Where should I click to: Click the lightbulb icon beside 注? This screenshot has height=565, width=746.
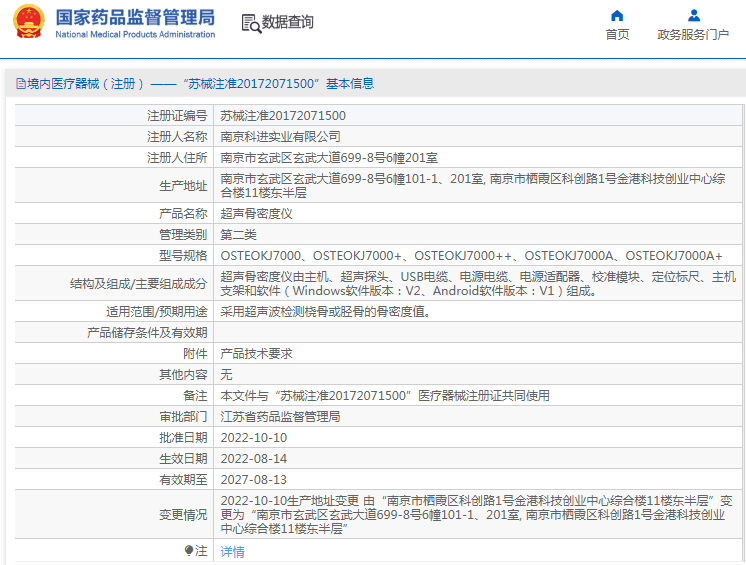(189, 551)
